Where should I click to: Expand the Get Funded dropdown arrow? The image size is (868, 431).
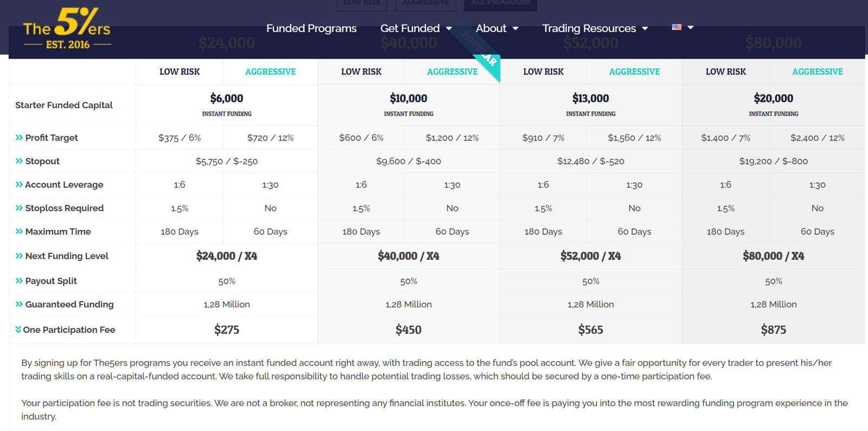449,29
